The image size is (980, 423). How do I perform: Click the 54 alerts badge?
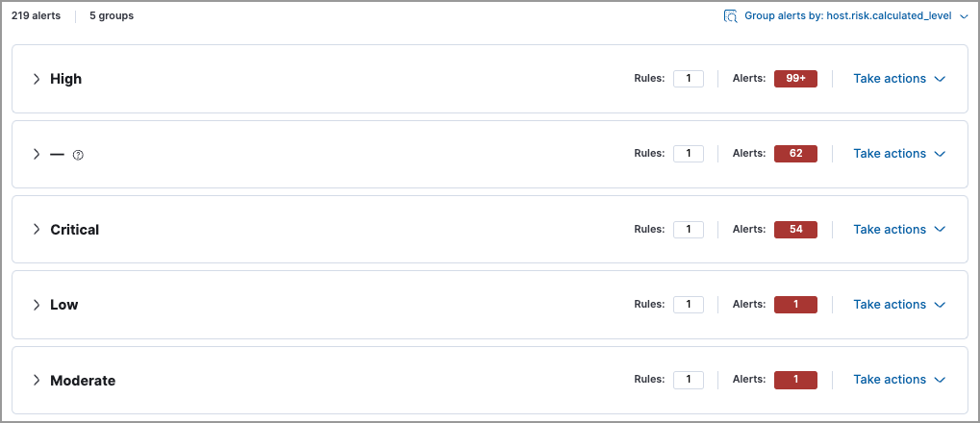tap(795, 229)
